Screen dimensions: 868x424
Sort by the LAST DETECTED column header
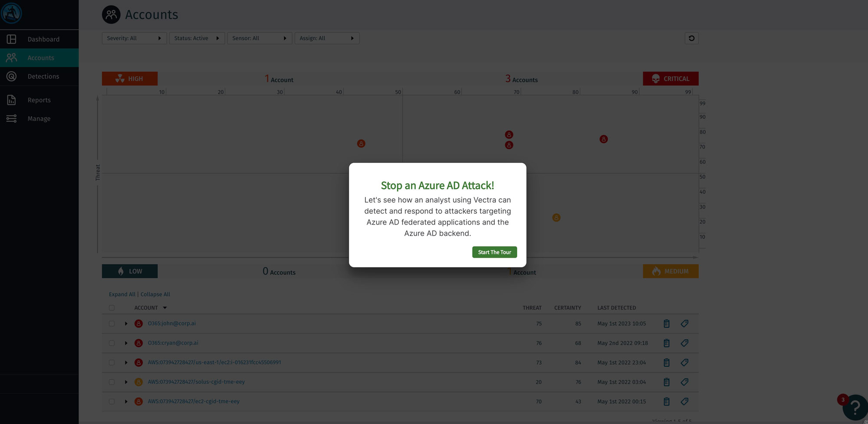[x=617, y=308]
